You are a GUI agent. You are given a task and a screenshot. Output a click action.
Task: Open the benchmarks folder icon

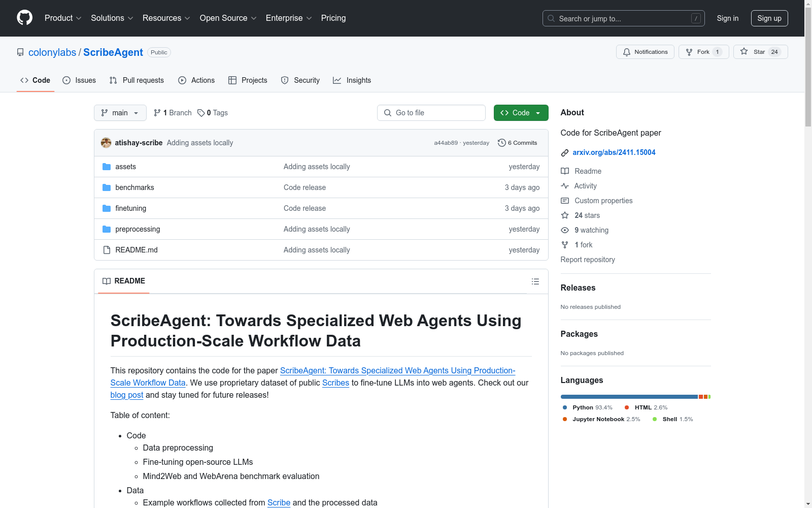(x=107, y=187)
